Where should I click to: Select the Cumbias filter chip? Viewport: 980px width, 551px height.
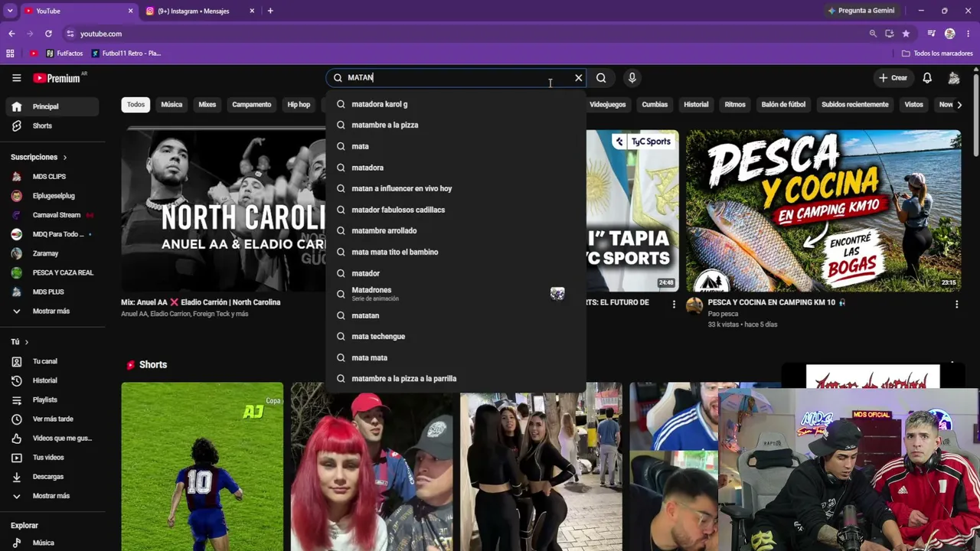click(655, 105)
